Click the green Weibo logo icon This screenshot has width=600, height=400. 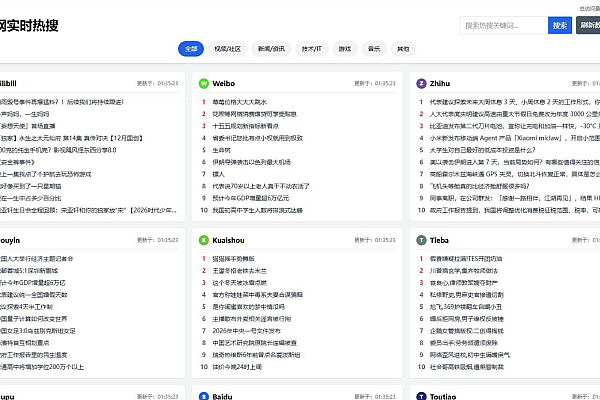pyautogui.click(x=204, y=83)
